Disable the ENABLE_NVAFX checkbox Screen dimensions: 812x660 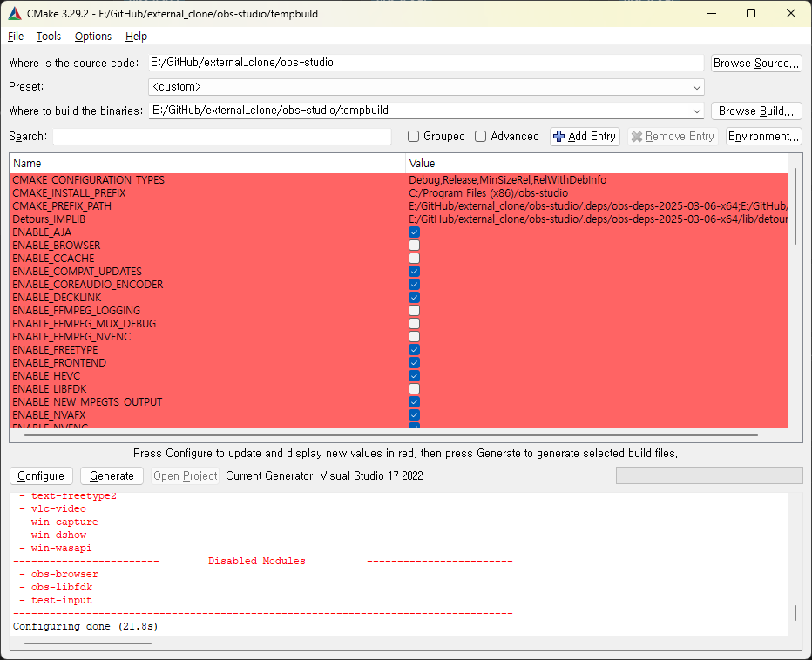(415, 415)
